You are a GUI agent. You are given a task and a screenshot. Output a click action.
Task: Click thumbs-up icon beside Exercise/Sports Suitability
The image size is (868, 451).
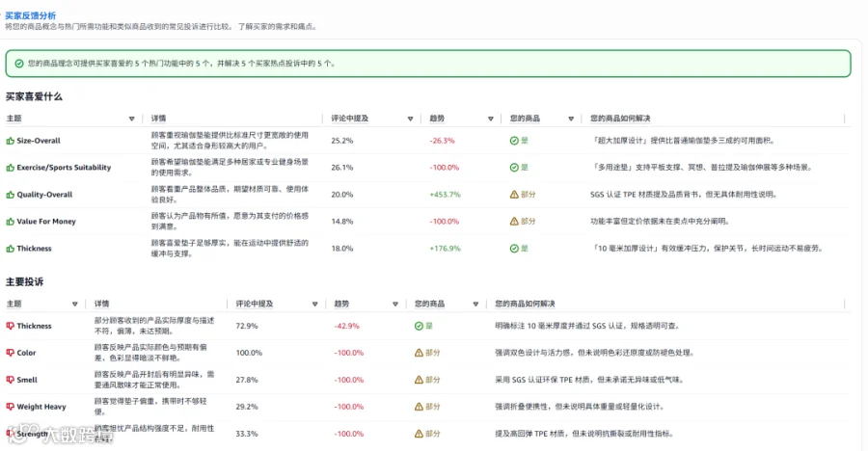[x=10, y=168]
